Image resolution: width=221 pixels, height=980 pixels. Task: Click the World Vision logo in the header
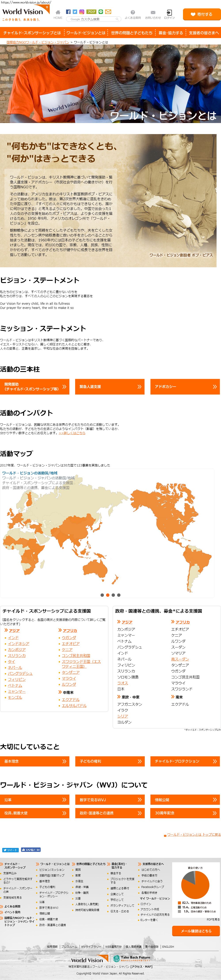(25, 13)
